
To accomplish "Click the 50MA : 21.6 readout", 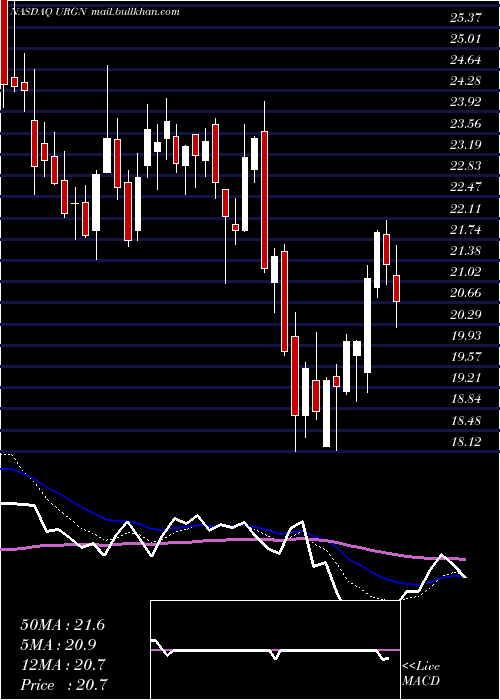I will [62, 625].
